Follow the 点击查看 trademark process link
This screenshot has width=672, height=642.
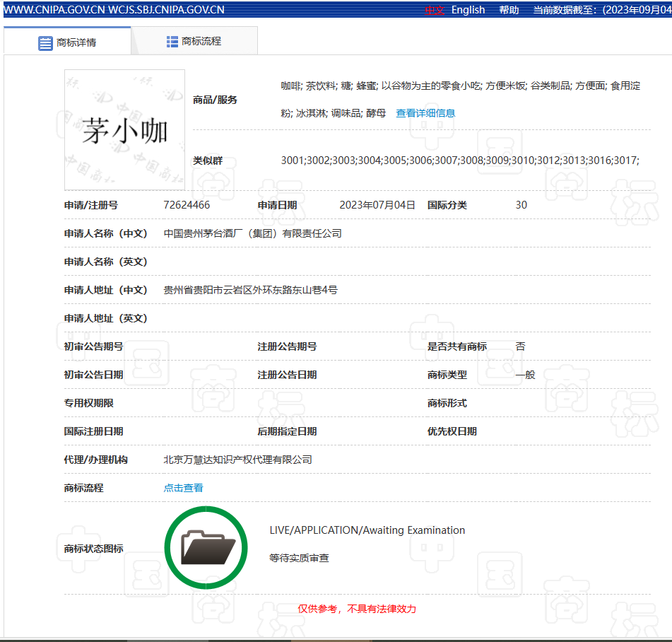point(184,488)
